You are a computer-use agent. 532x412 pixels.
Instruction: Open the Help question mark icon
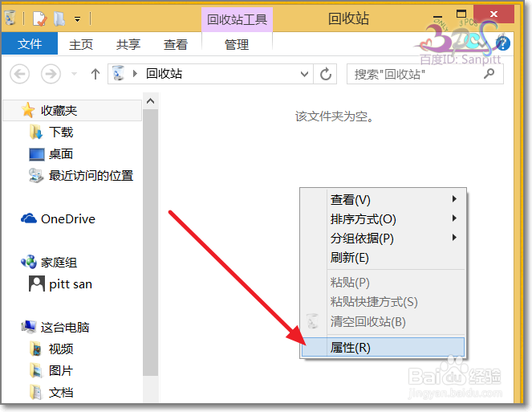(x=503, y=43)
